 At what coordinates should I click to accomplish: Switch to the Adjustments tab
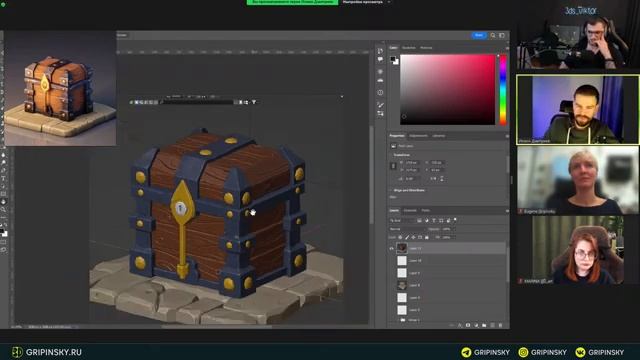(x=418, y=136)
